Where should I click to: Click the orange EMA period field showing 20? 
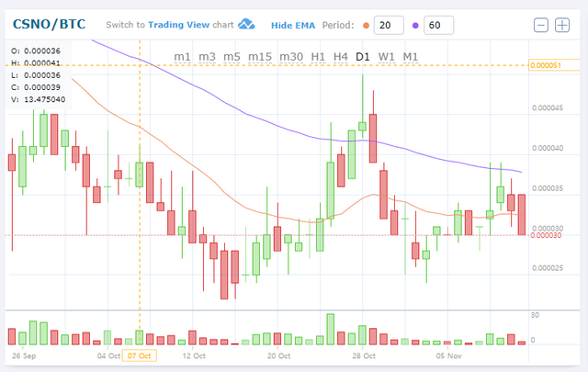tap(389, 25)
